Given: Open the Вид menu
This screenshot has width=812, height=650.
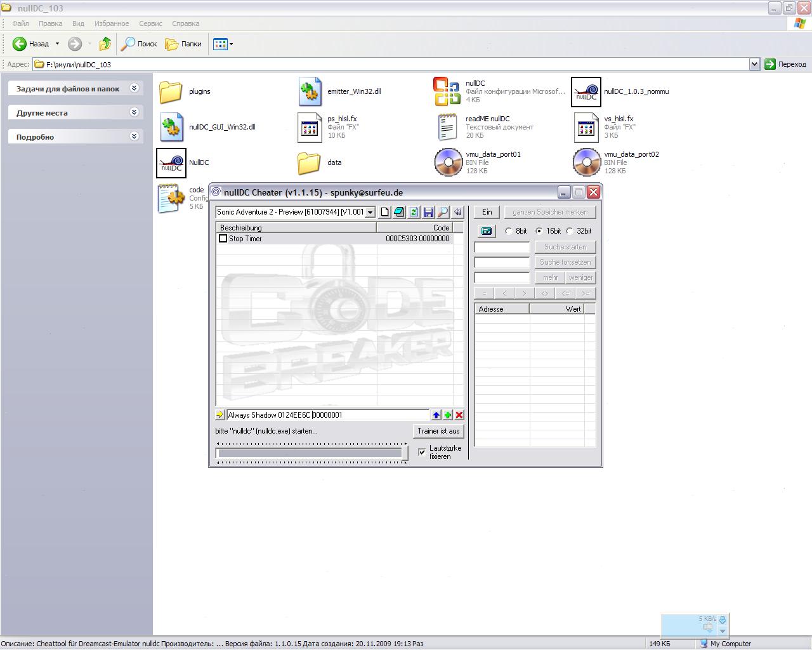Looking at the screenshot, I should tap(78, 23).
